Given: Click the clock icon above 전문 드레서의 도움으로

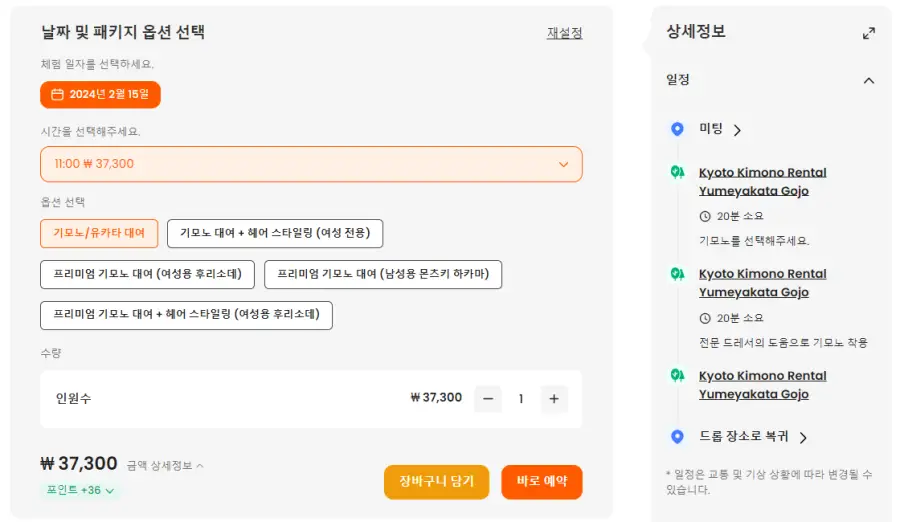Looking at the screenshot, I should click(x=705, y=318).
